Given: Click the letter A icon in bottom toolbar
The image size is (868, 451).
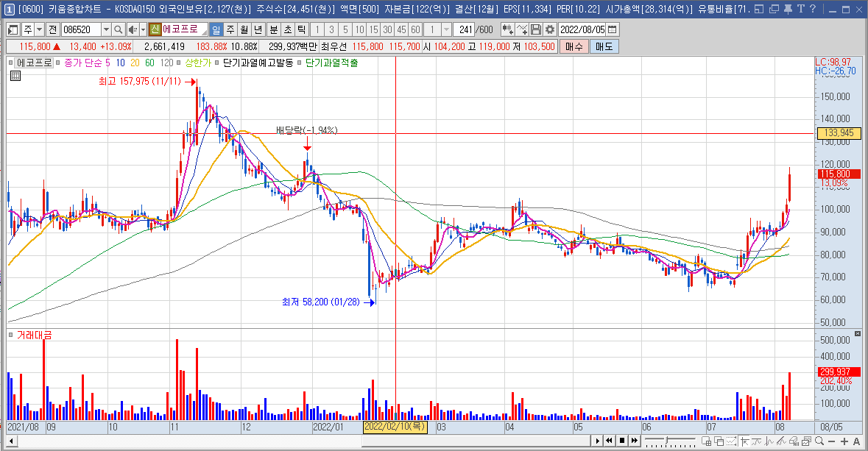Looking at the screenshot, I should pos(857,441).
